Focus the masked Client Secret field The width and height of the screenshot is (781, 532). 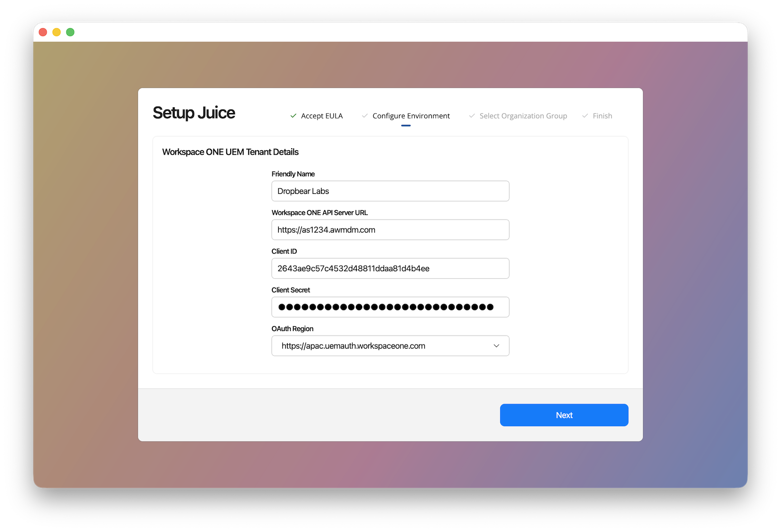(390, 307)
